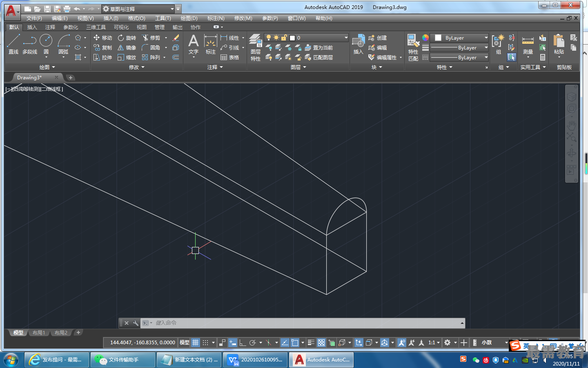Toggle transparency display in status bar
588x368 pixels.
coord(321,343)
